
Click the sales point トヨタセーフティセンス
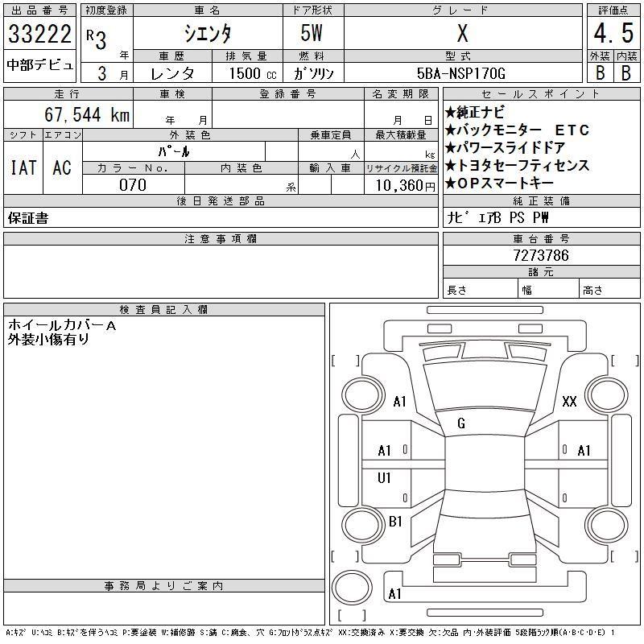click(x=518, y=165)
